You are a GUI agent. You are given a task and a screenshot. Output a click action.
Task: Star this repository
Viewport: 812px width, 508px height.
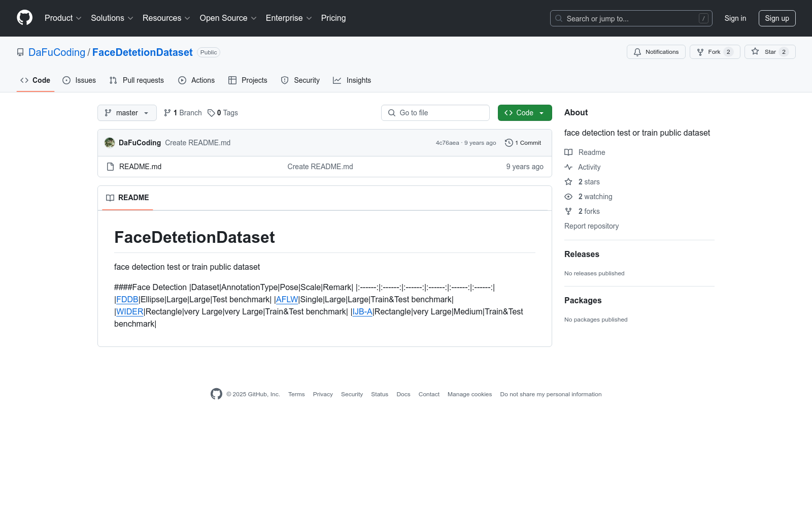point(770,52)
